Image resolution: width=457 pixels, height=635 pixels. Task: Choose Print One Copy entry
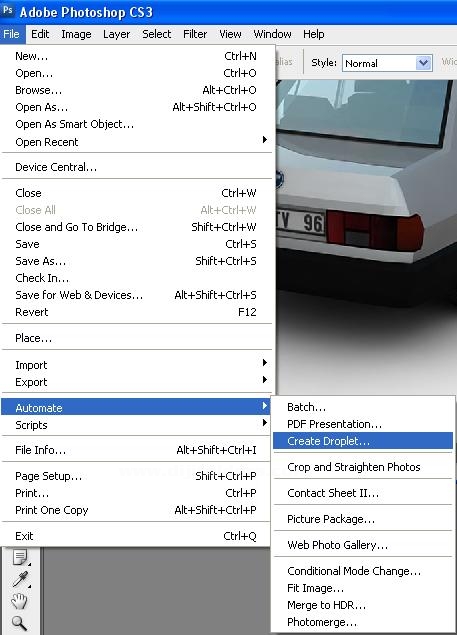tap(136, 510)
